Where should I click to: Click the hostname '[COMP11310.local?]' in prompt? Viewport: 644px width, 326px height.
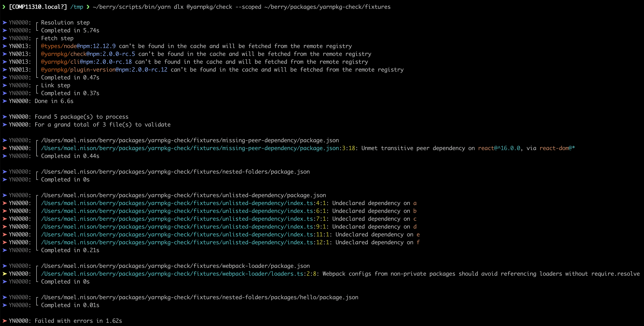37,7
